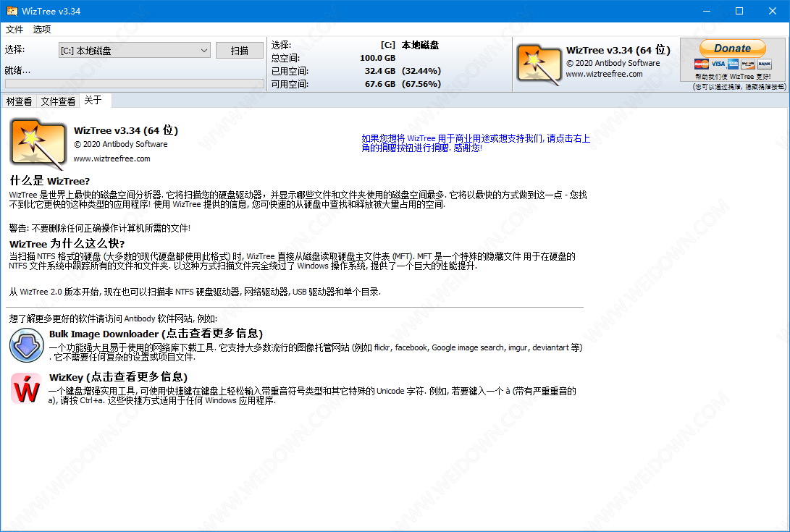The width and height of the screenshot is (790, 532).
Task: Switch to the 文件查看 tab
Action: coord(58,101)
